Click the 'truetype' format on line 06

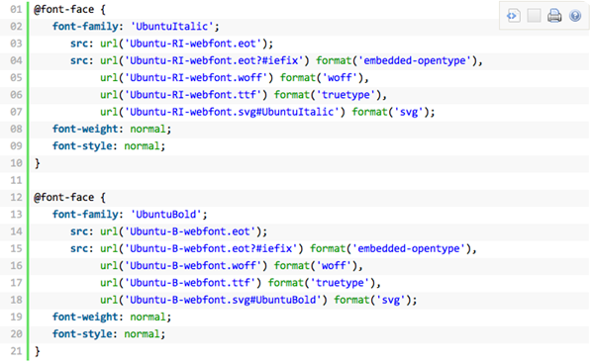[x=346, y=95]
